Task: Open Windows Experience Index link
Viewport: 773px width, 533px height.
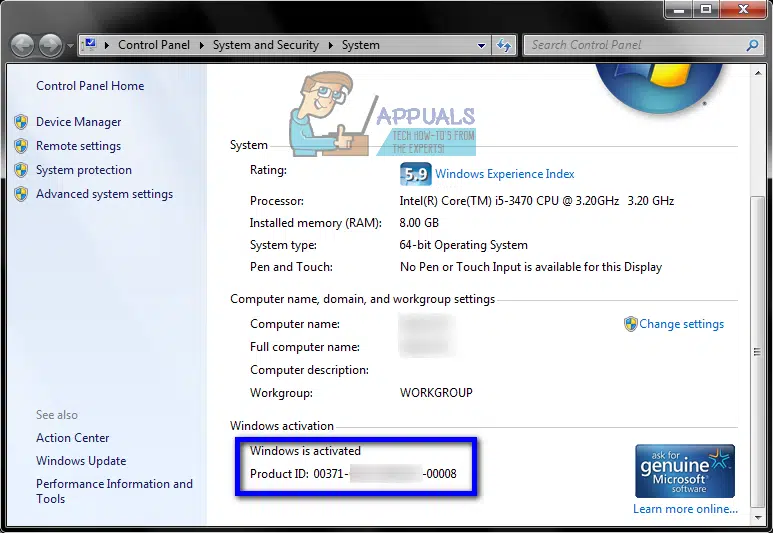Action: 504,174
